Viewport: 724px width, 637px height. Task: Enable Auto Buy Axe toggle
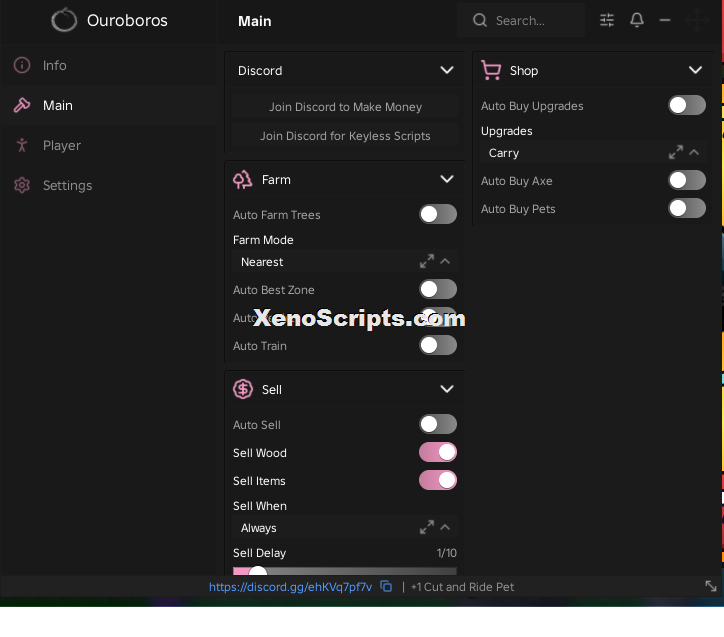(x=687, y=180)
